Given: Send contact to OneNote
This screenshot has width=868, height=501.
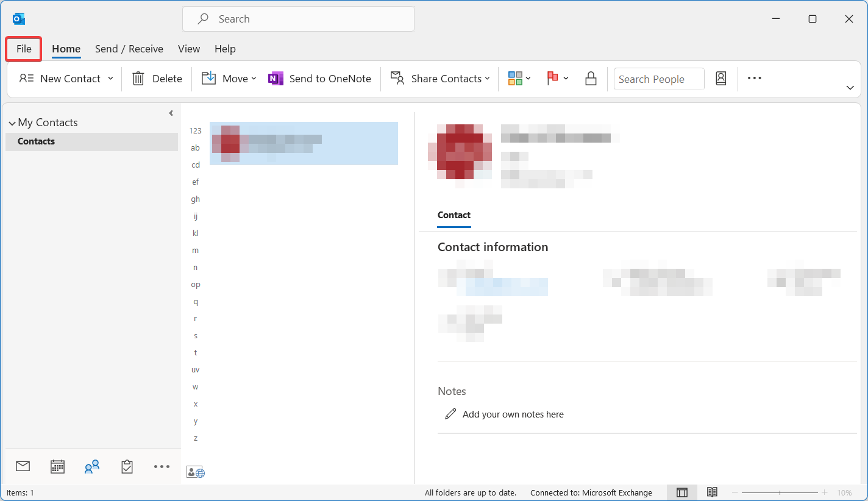Looking at the screenshot, I should [320, 79].
